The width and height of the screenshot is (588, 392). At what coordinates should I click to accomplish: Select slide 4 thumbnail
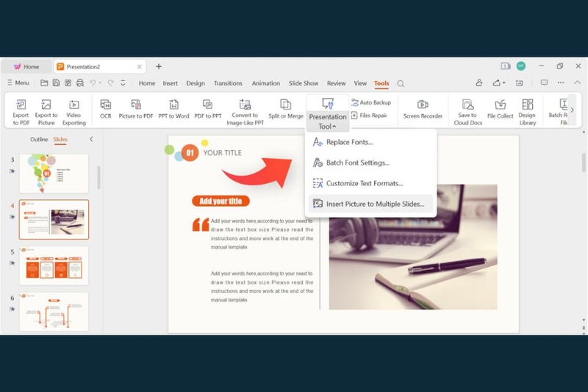tap(54, 219)
